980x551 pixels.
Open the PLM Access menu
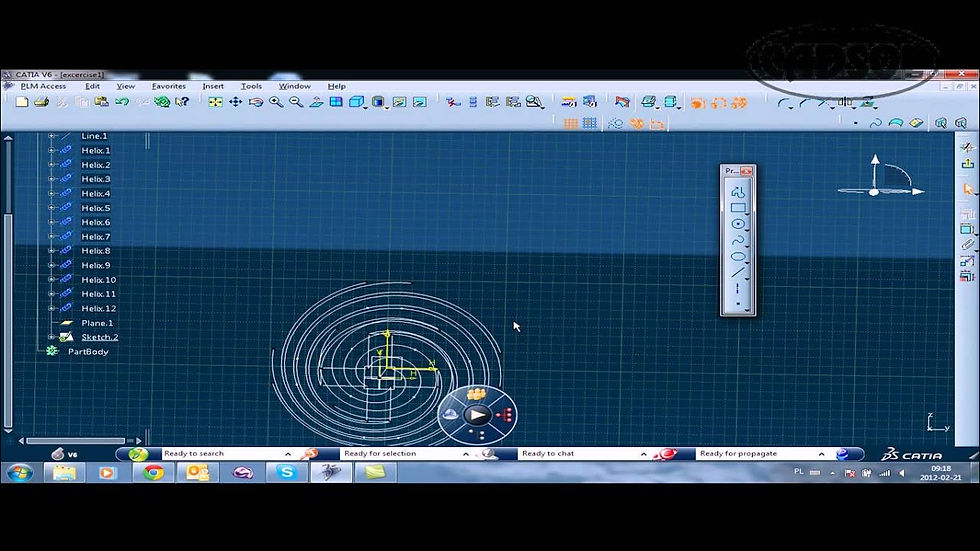[43, 86]
